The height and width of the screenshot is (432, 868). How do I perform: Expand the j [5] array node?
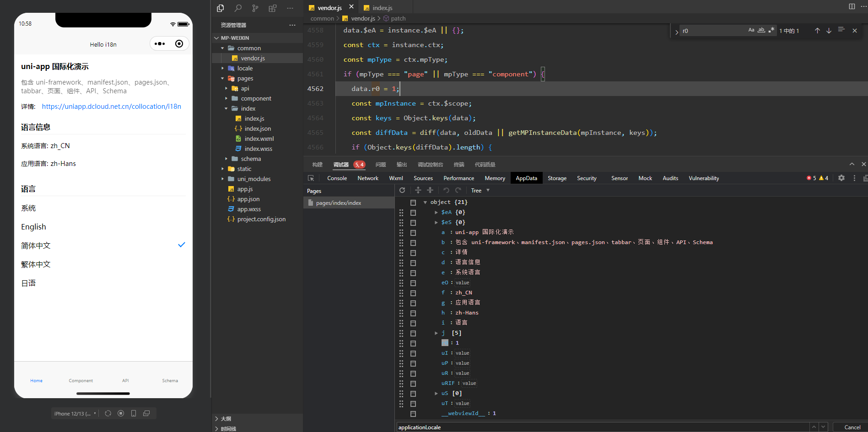[x=436, y=333]
